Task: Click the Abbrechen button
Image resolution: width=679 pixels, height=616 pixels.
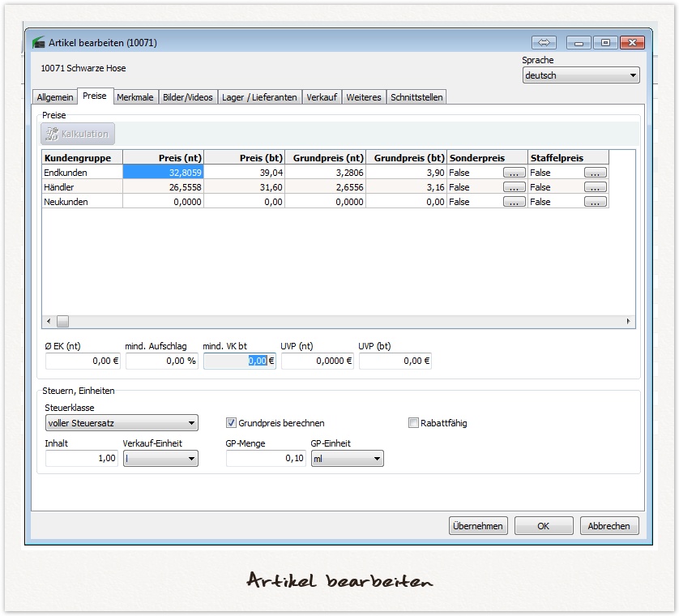Action: click(609, 526)
